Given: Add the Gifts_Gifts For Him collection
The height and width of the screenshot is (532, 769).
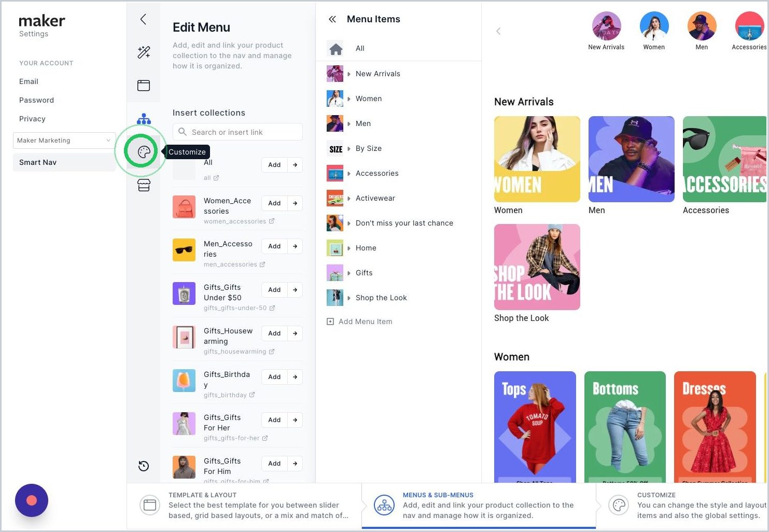Looking at the screenshot, I should tap(274, 464).
